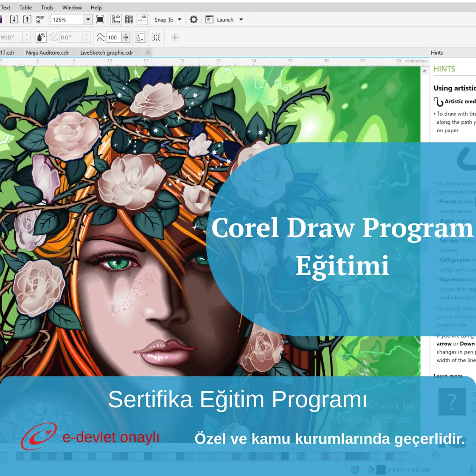Click the Publish to PDF icon
The image size is (476, 476).
click(x=40, y=20)
